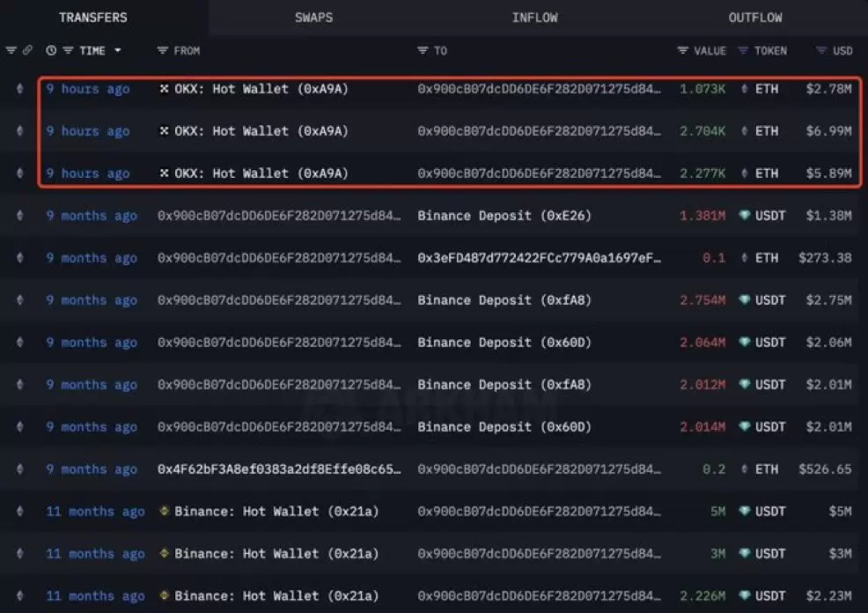Expand the TIME sort dropdown arrow

(118, 50)
